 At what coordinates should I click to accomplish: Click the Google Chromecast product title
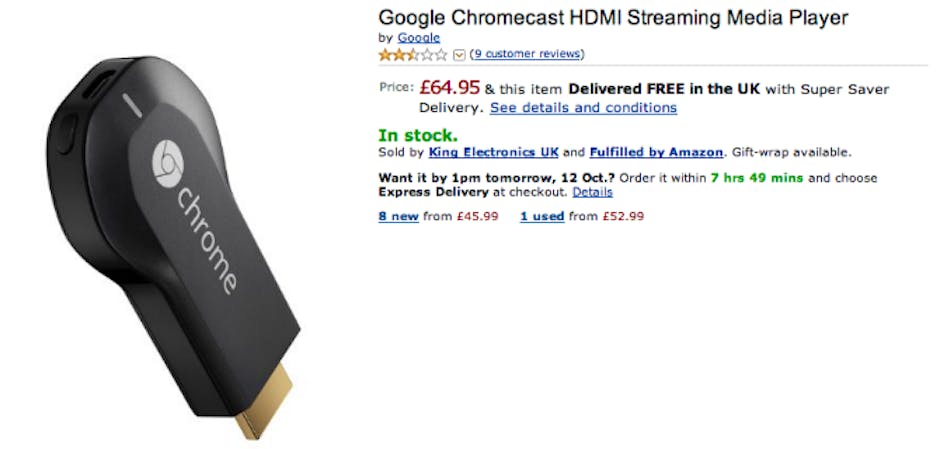(x=613, y=17)
